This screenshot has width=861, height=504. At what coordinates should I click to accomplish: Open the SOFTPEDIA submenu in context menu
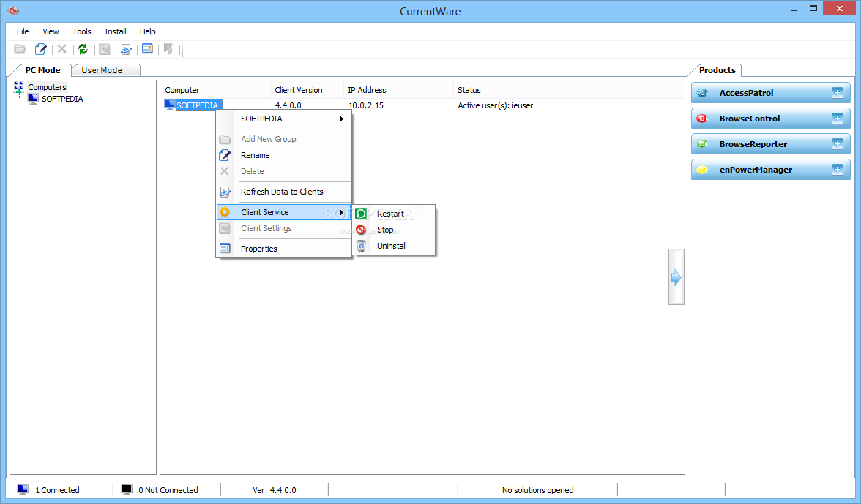[284, 119]
